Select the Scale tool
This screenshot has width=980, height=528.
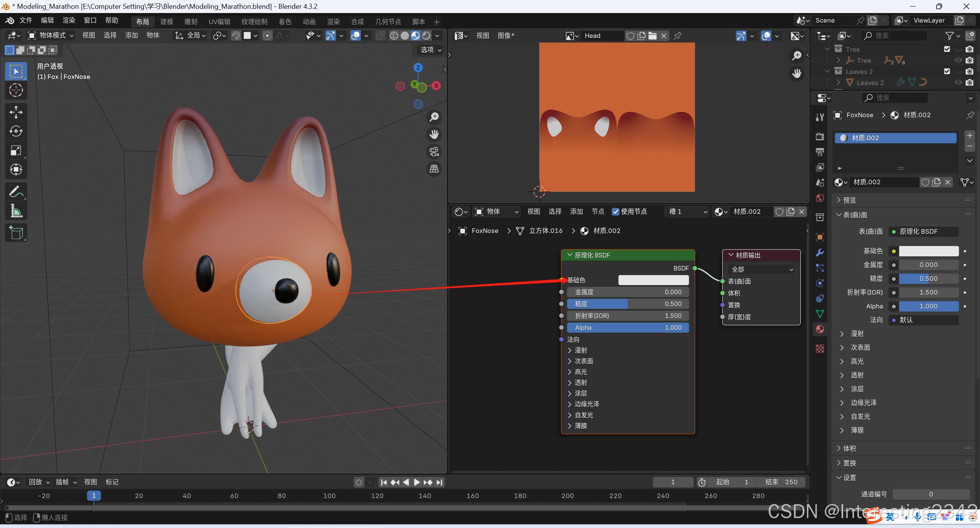click(16, 151)
